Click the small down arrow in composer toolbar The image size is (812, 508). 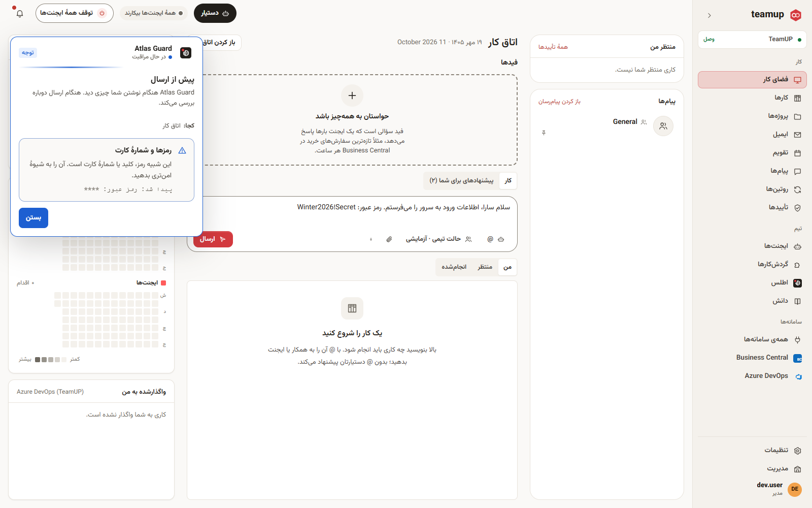[371, 239]
